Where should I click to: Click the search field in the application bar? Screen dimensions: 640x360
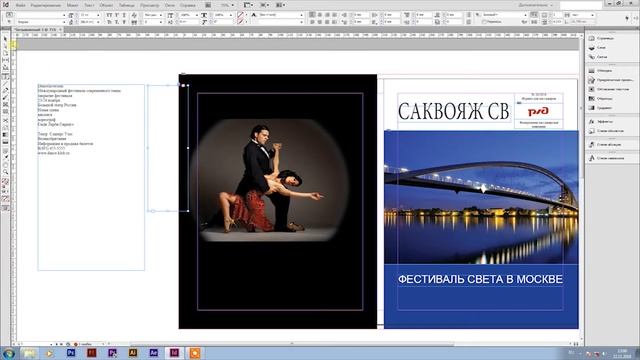pyautogui.click(x=581, y=5)
